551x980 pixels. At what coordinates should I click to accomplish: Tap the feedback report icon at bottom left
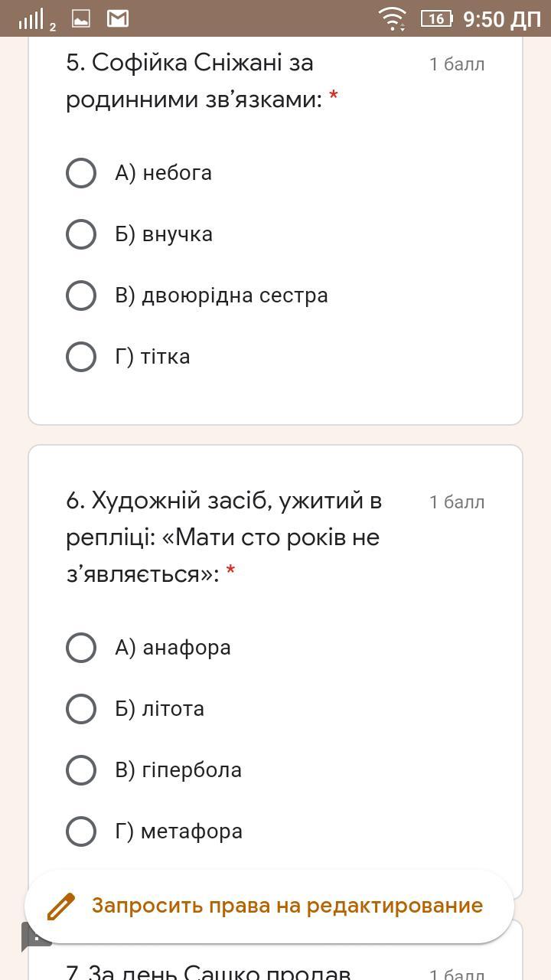pyautogui.click(x=34, y=936)
